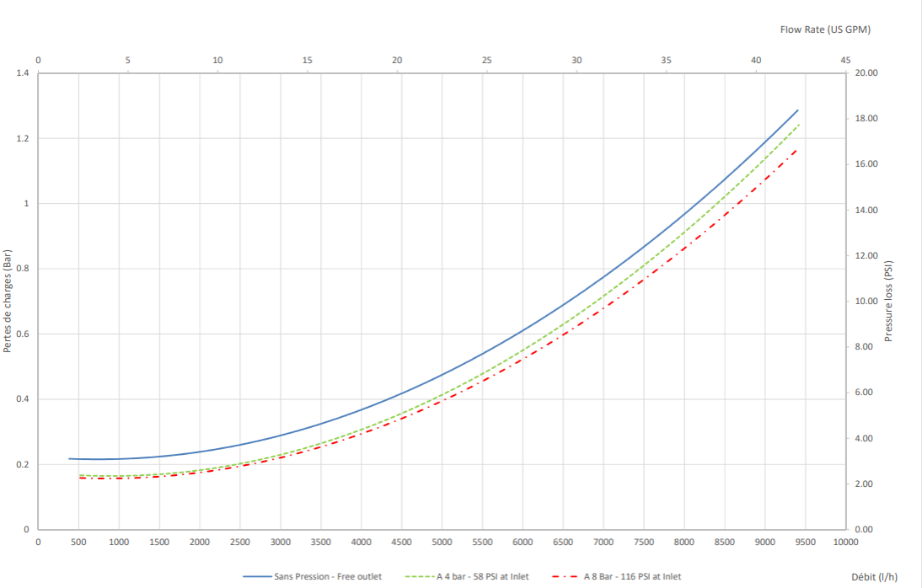Click the 5000 label on bottom axis

pos(442,543)
